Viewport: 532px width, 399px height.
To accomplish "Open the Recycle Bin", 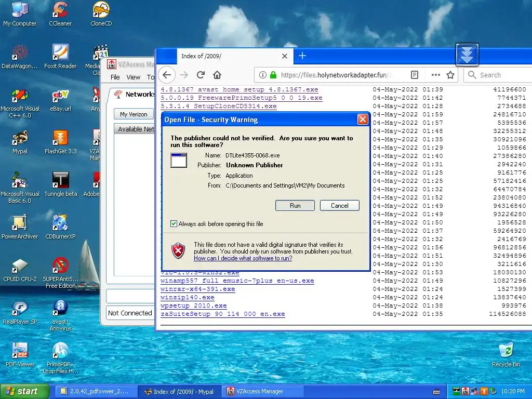I will pyautogui.click(x=506, y=355).
